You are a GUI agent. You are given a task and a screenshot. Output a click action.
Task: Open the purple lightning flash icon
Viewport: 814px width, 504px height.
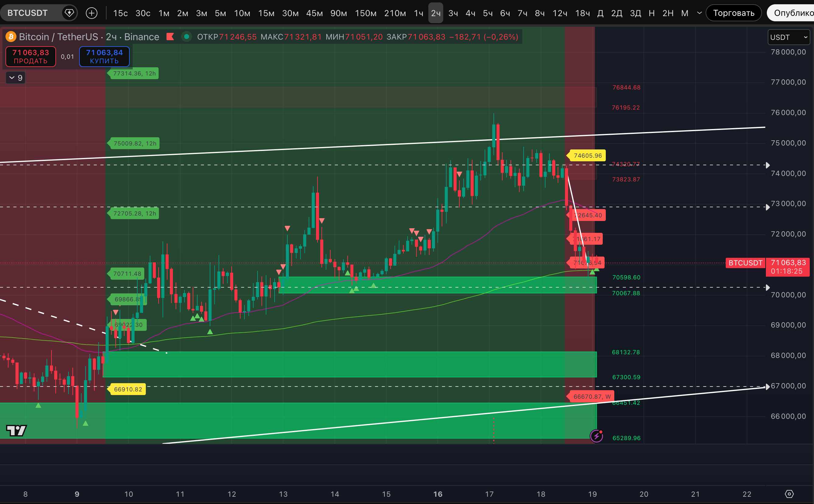pos(596,436)
